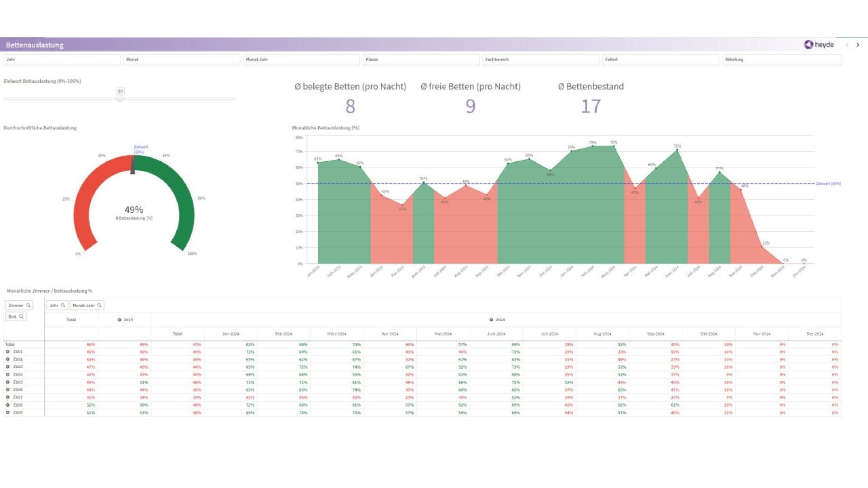Image resolution: width=868 pixels, height=488 pixels.
Task: Click the Ø Bettenbestand KPI value 17
Action: (591, 107)
